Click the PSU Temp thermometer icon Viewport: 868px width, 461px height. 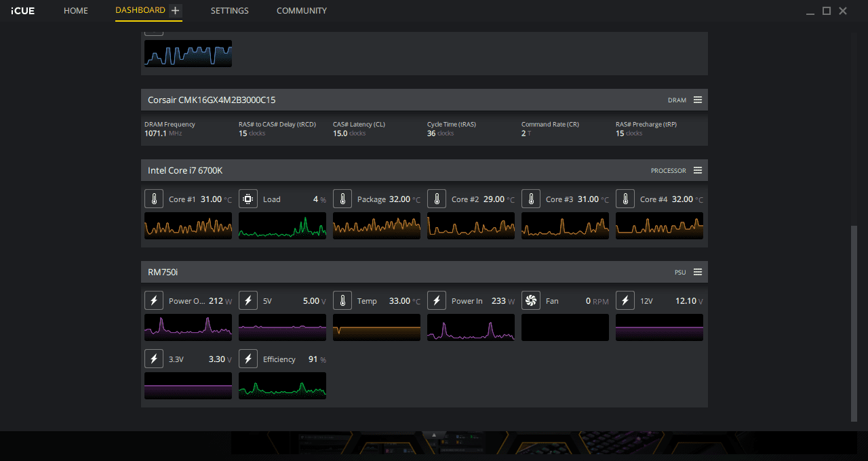(342, 301)
